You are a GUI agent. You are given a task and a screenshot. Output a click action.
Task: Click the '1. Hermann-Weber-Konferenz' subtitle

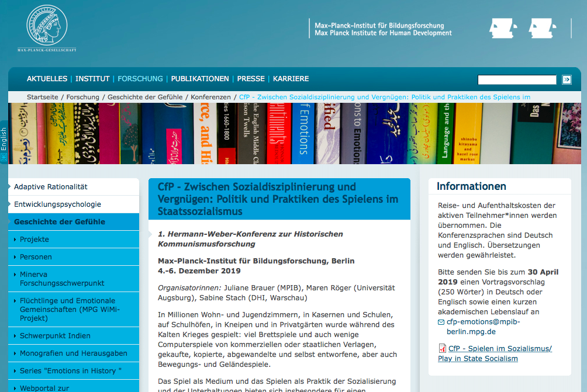pos(250,239)
